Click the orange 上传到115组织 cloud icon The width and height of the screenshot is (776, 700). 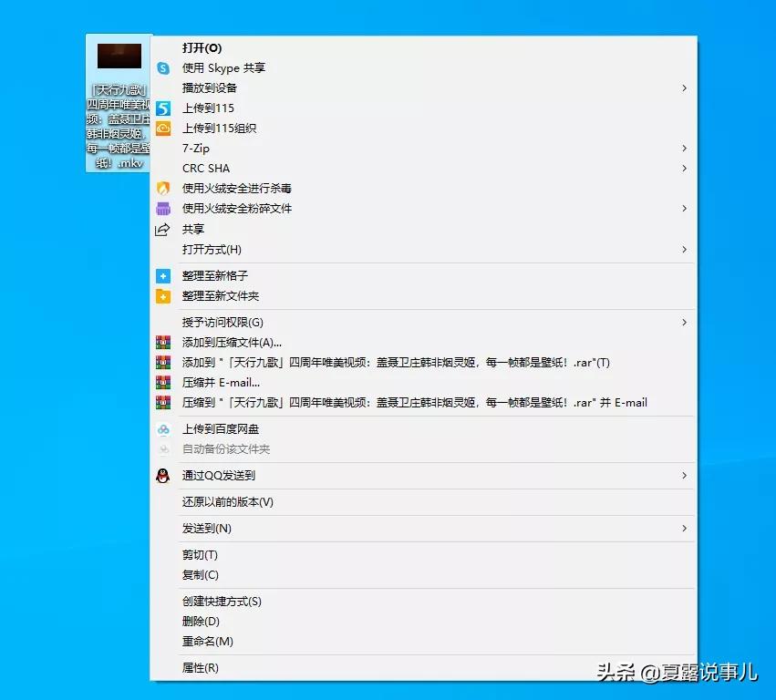tap(162, 128)
